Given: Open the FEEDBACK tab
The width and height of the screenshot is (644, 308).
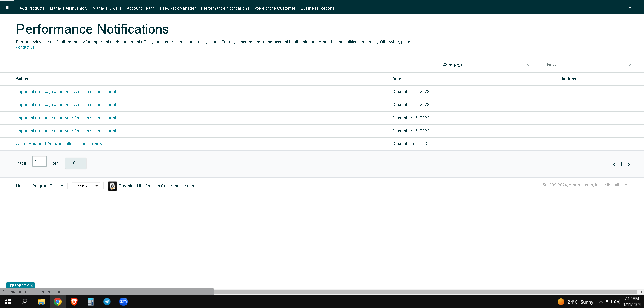Looking at the screenshot, I should tap(19, 286).
